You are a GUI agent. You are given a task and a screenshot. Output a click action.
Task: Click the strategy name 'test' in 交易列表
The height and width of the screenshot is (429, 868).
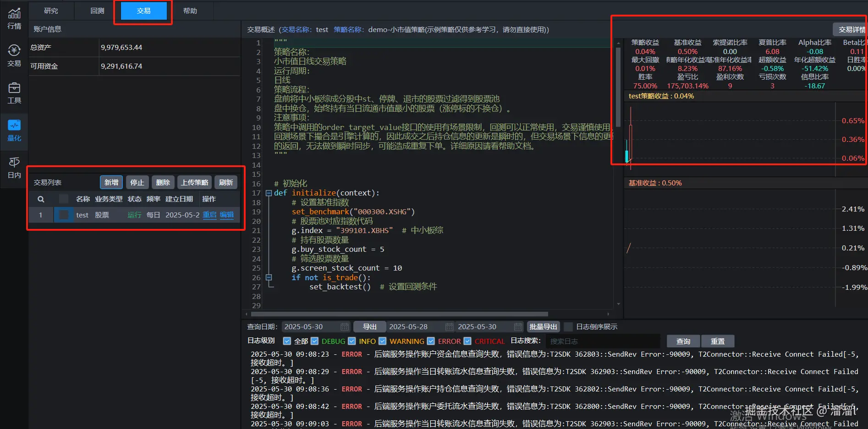(x=82, y=215)
